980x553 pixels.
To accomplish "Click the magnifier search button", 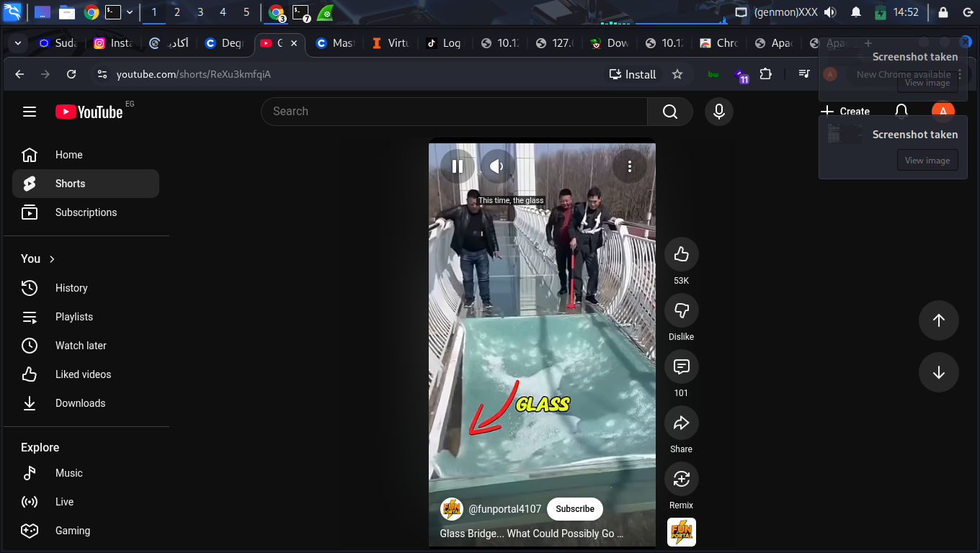I will [x=670, y=112].
